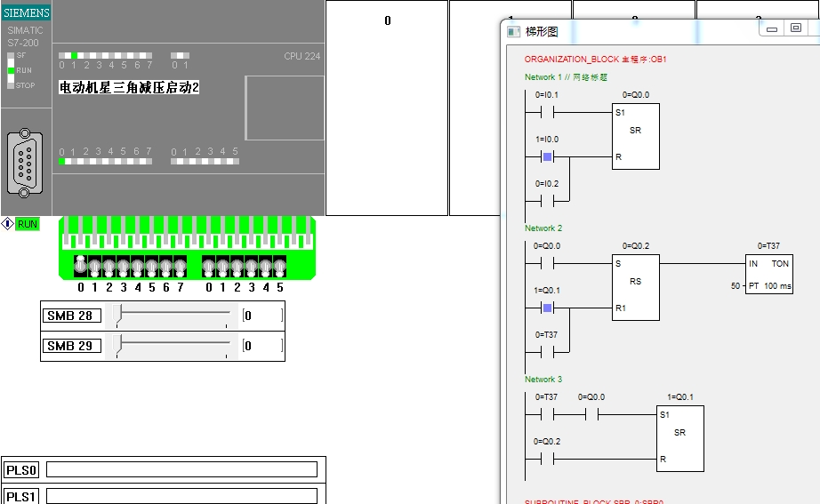The height and width of the screenshot is (504, 820).
Task: Toggle input switch 5 of second bank
Action: tap(280, 267)
